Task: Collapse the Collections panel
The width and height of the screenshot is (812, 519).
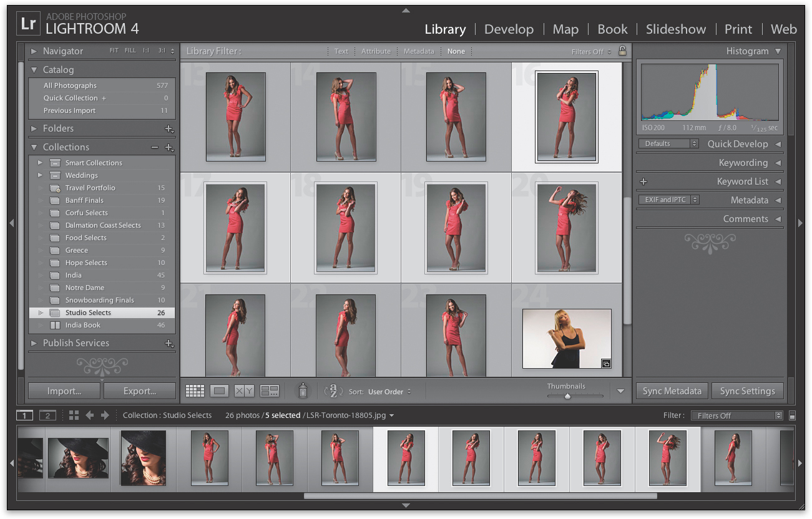Action: pyautogui.click(x=34, y=147)
